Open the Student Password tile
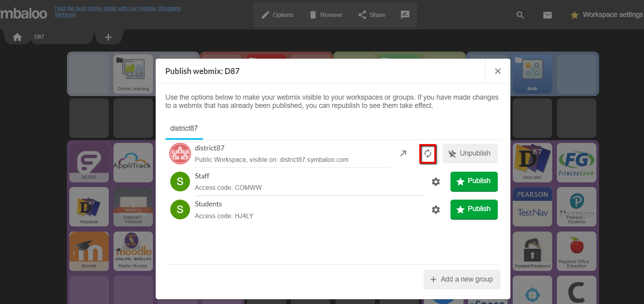This screenshot has width=644, height=304. click(532, 251)
